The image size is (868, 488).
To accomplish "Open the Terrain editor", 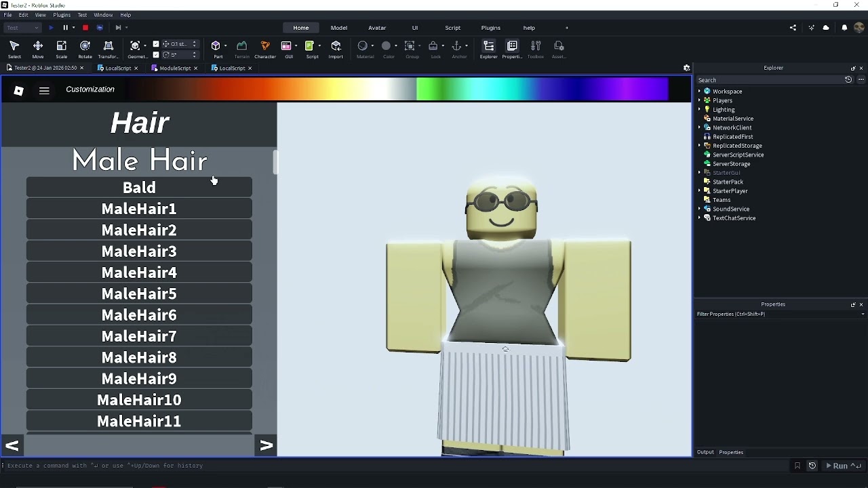I will click(x=241, y=49).
